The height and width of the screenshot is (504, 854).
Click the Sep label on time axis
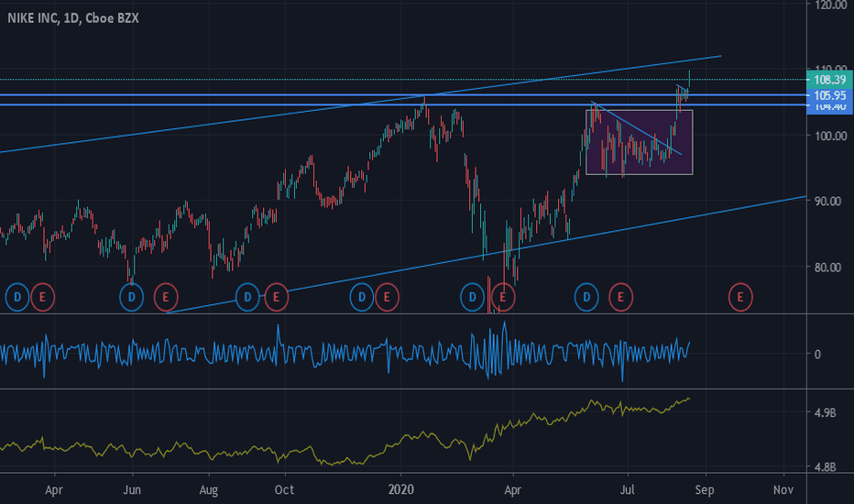705,490
